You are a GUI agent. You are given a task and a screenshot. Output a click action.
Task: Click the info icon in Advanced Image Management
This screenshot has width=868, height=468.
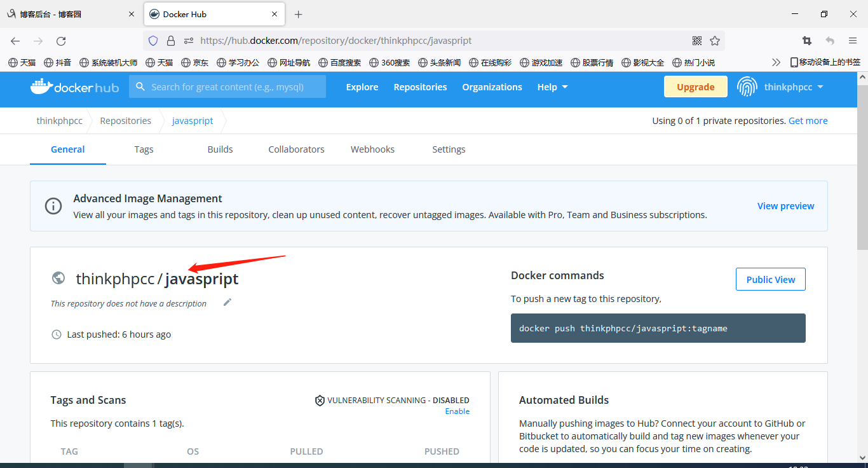53,206
